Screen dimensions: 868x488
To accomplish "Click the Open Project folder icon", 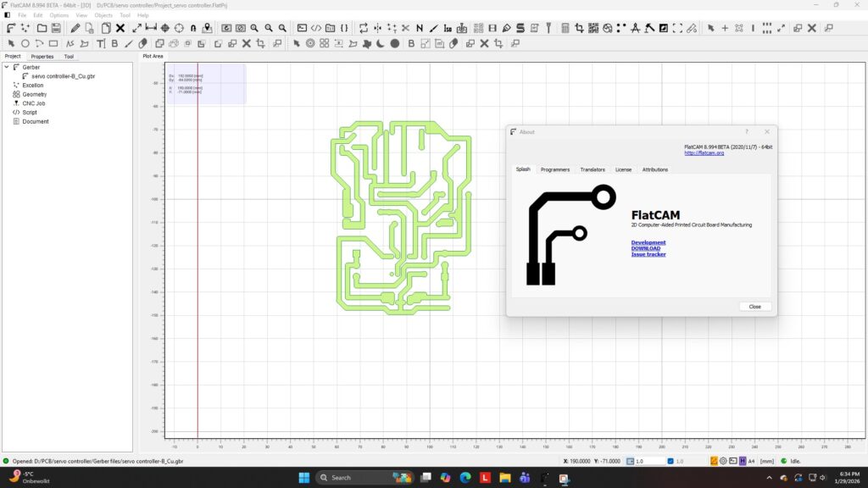I will 42,28.
